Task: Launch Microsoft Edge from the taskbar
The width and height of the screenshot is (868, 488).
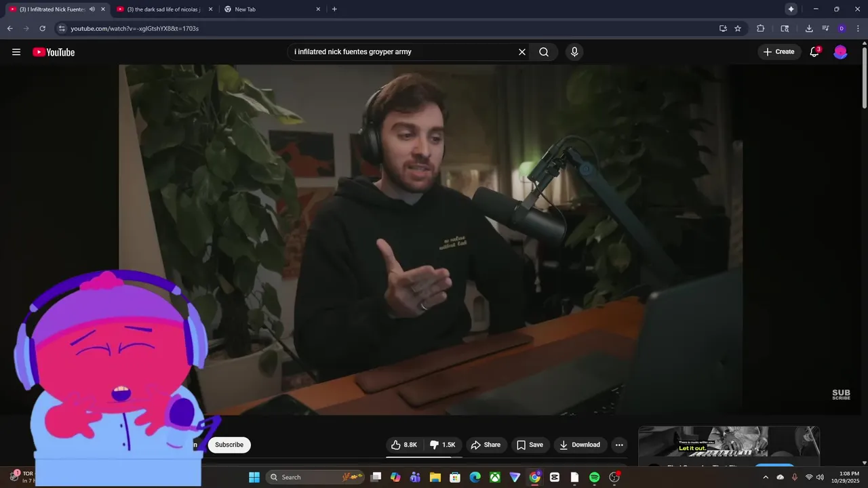Action: [x=475, y=477]
